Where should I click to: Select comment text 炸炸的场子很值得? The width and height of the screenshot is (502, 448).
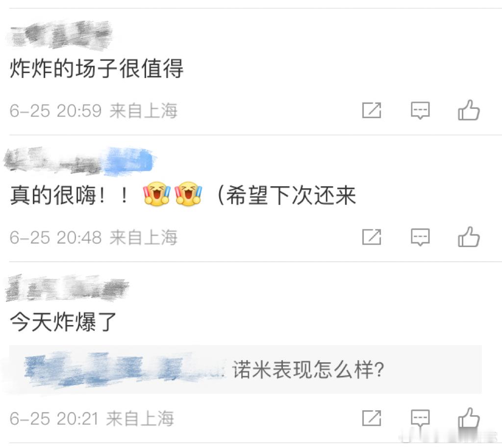pos(97,68)
